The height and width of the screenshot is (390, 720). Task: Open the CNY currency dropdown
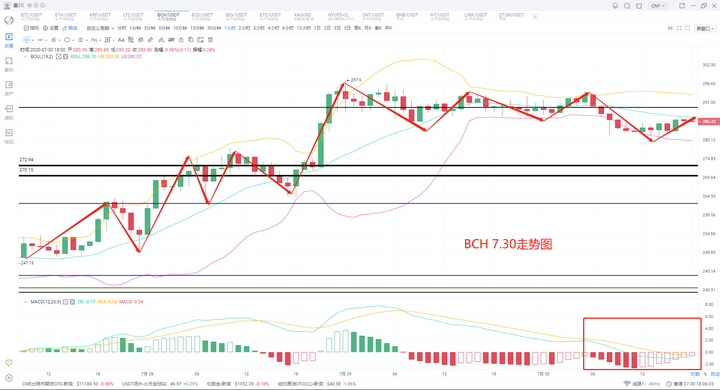click(x=658, y=6)
